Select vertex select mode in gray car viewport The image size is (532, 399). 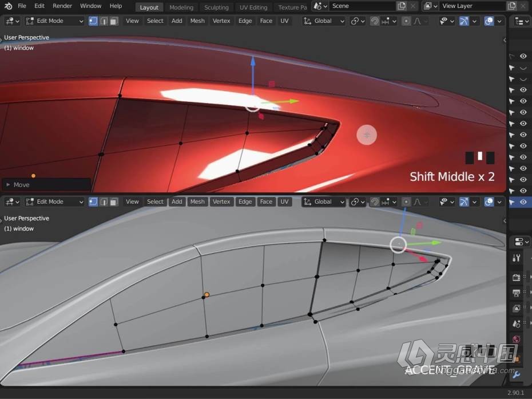(93, 202)
